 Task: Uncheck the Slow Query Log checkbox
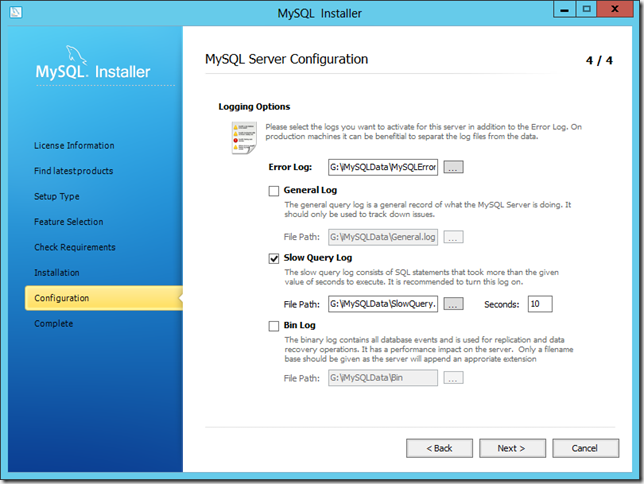pyautogui.click(x=274, y=258)
